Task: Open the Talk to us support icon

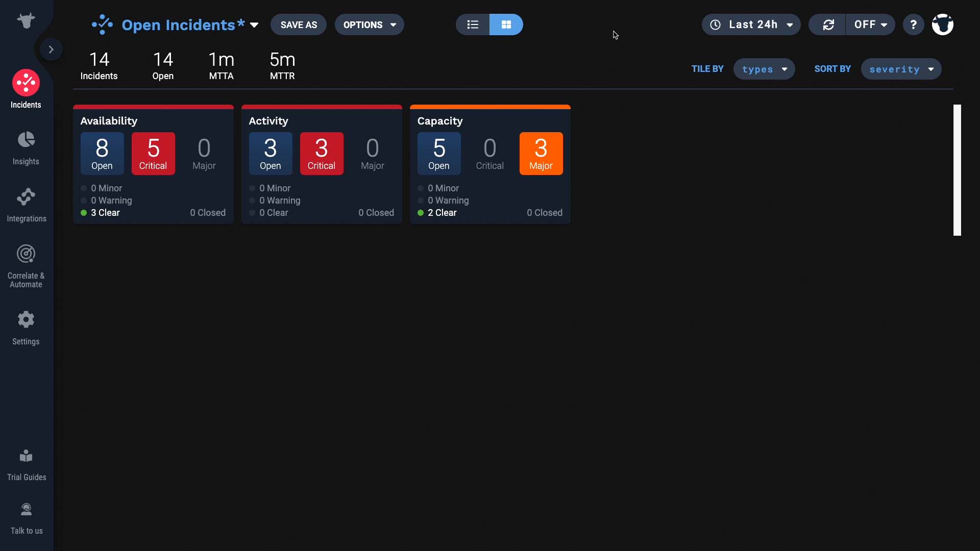Action: 26,509
